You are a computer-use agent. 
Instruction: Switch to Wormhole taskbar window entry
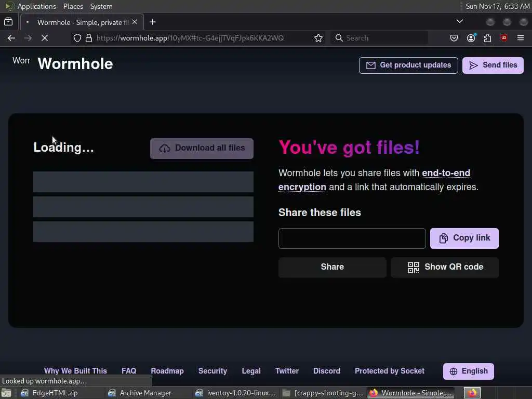pos(411,393)
